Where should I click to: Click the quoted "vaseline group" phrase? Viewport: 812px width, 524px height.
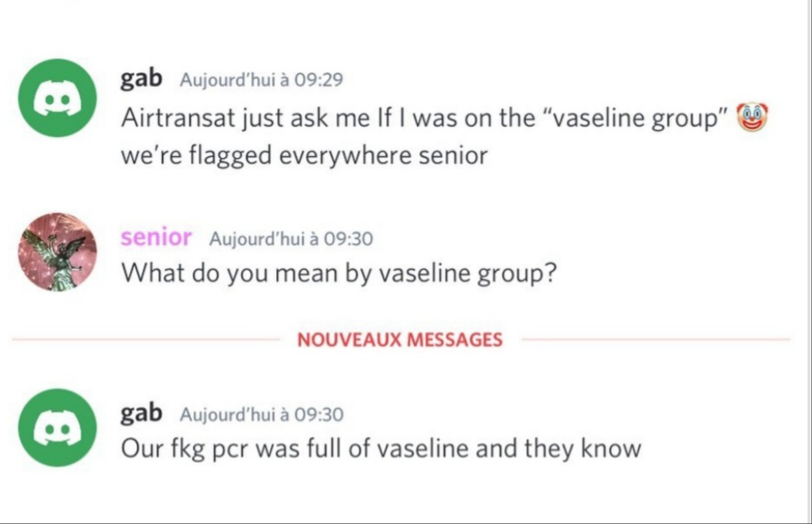pos(636,119)
